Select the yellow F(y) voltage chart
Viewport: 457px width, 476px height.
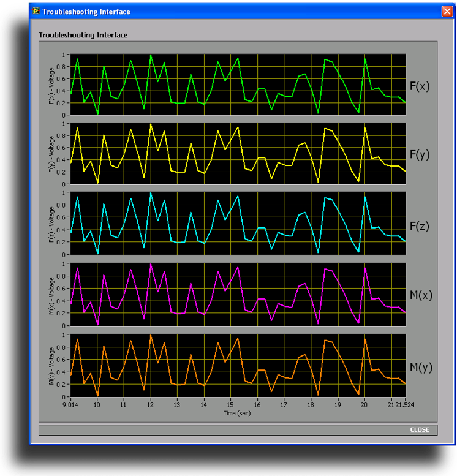(238, 153)
